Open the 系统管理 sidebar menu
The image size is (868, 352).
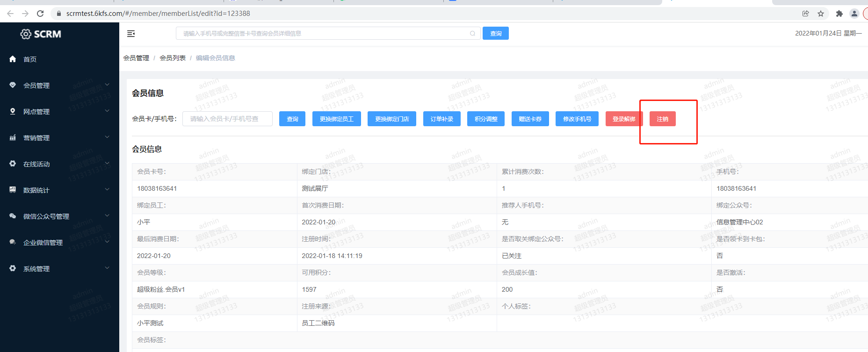pos(59,268)
